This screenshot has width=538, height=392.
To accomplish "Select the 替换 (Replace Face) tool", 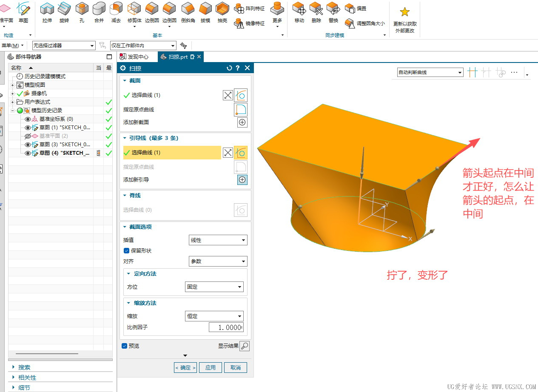I will click(x=333, y=12).
